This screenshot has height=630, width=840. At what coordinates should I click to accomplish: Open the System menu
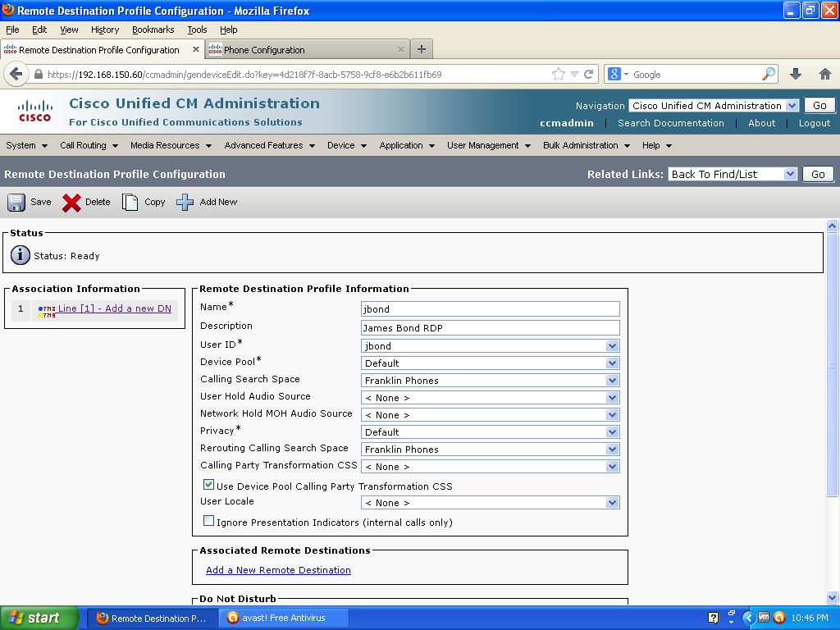(27, 145)
